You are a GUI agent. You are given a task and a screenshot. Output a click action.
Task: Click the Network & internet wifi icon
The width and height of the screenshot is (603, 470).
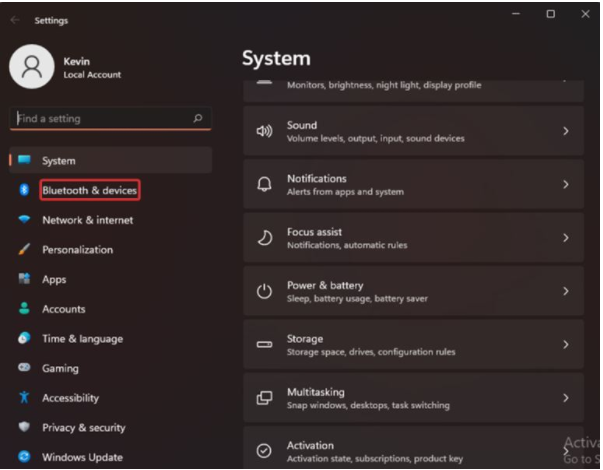click(x=24, y=220)
